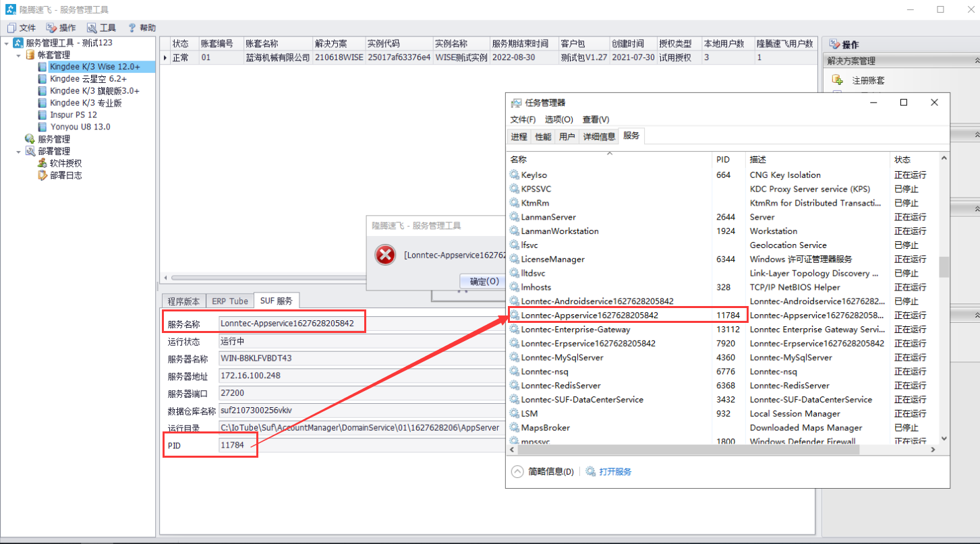Click the 蓝海机械有限公司 cell in the grid

coord(277,57)
